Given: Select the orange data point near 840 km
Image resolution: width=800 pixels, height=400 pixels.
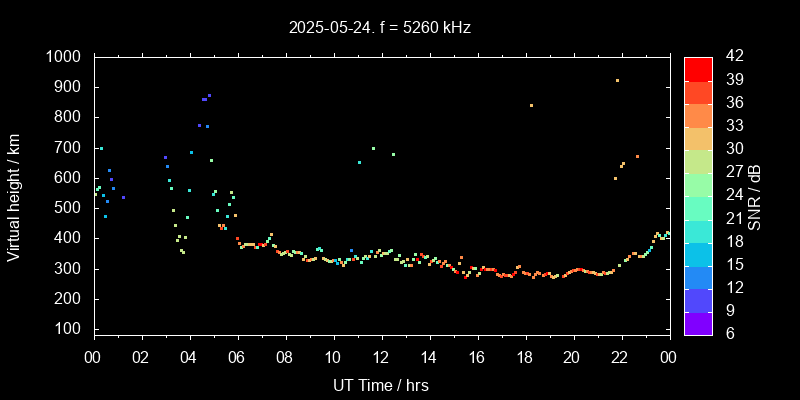Looking at the screenshot, I should coord(531,105).
